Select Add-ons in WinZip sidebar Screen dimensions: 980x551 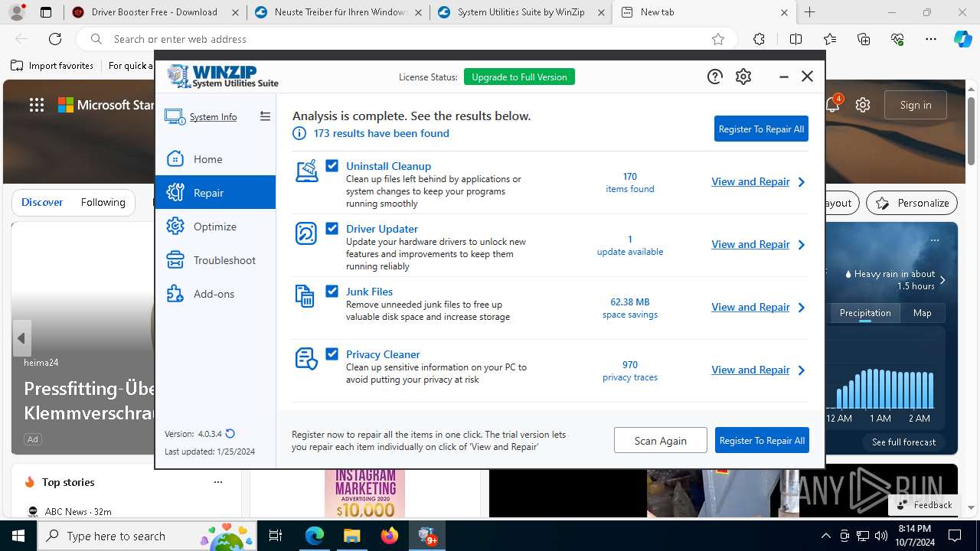pyautogui.click(x=215, y=294)
